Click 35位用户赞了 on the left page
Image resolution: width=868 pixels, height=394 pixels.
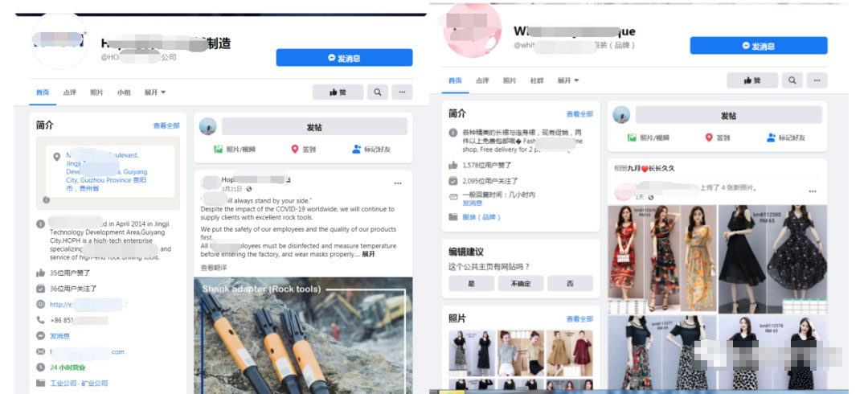coord(70,273)
